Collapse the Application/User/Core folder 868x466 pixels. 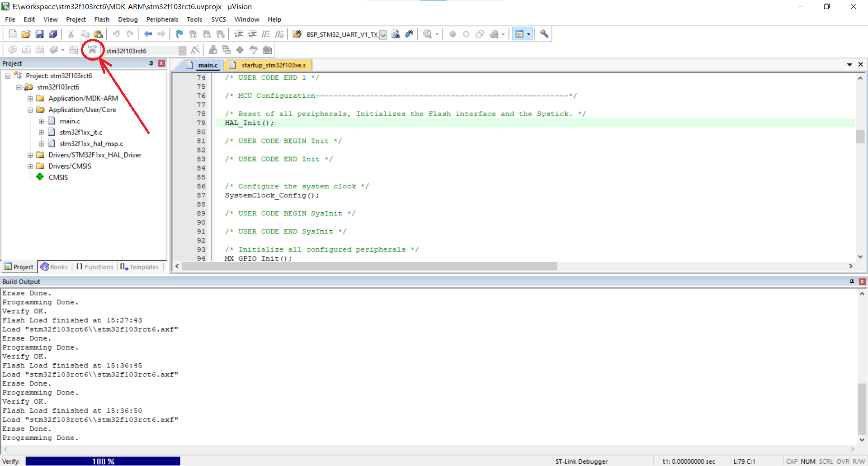pos(30,110)
